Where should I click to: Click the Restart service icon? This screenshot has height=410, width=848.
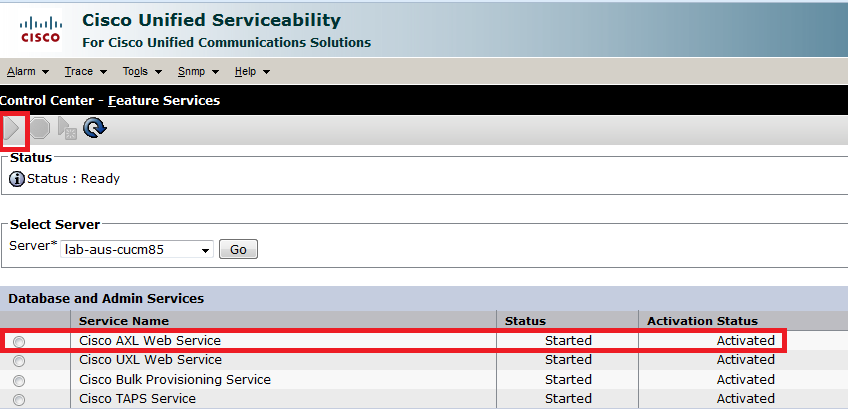point(67,129)
